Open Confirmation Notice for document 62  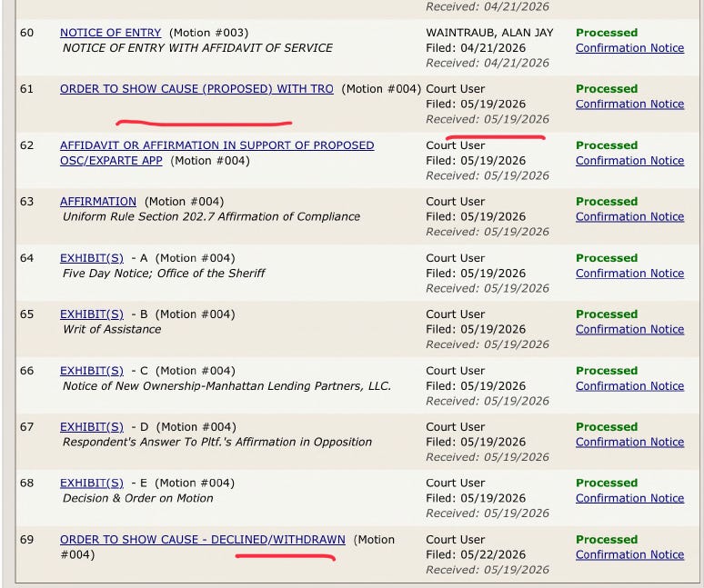click(x=630, y=161)
